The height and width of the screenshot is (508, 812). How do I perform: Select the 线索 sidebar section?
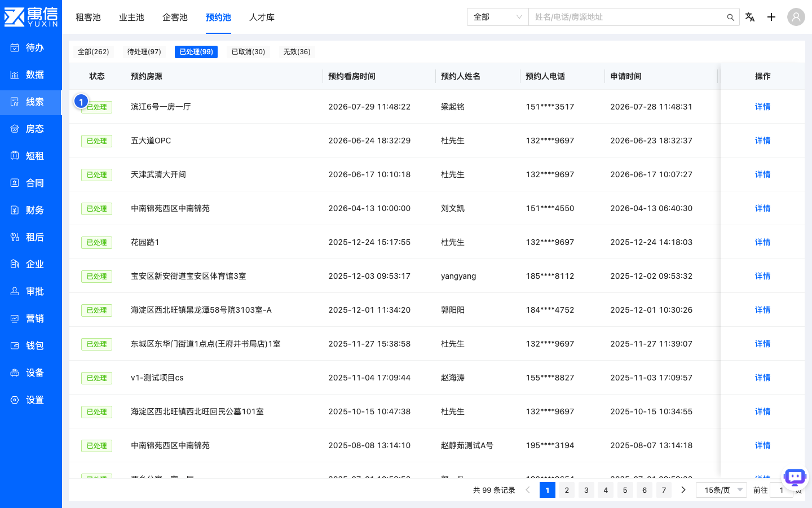(31, 102)
